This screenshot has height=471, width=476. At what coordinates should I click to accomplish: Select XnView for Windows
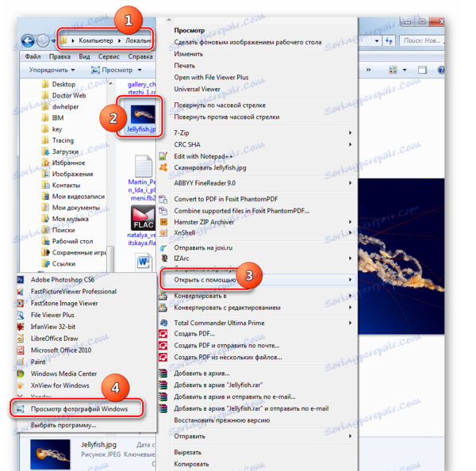(x=59, y=385)
